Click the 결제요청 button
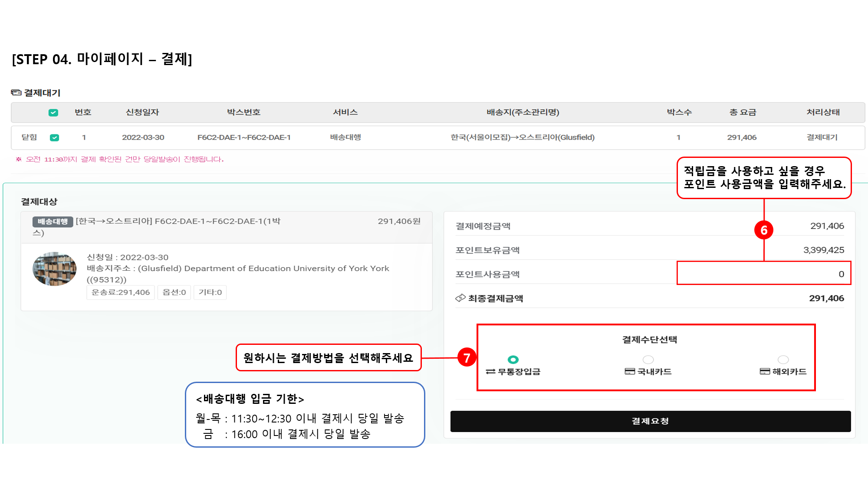Viewport: 868px width, 488px height. (x=650, y=421)
